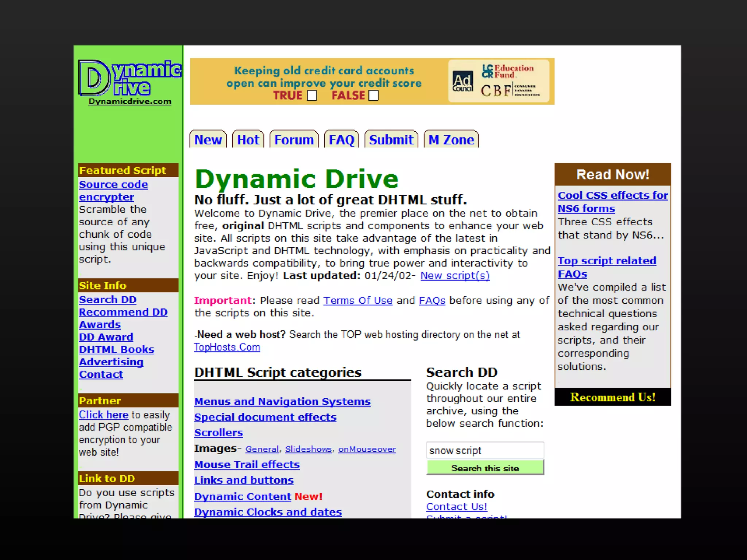Open the DD Award link
The height and width of the screenshot is (560, 747).
106,337
